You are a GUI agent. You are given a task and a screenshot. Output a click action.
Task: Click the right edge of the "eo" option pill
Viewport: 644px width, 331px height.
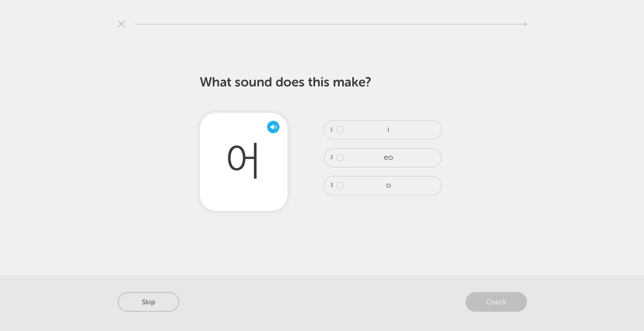click(x=439, y=158)
